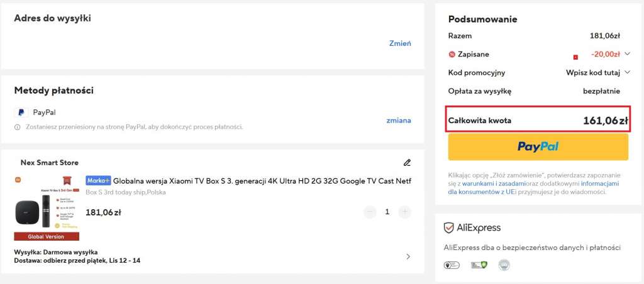Click the PayPal logo icon under Metody płatności
This screenshot has height=284, width=644.
[x=21, y=112]
